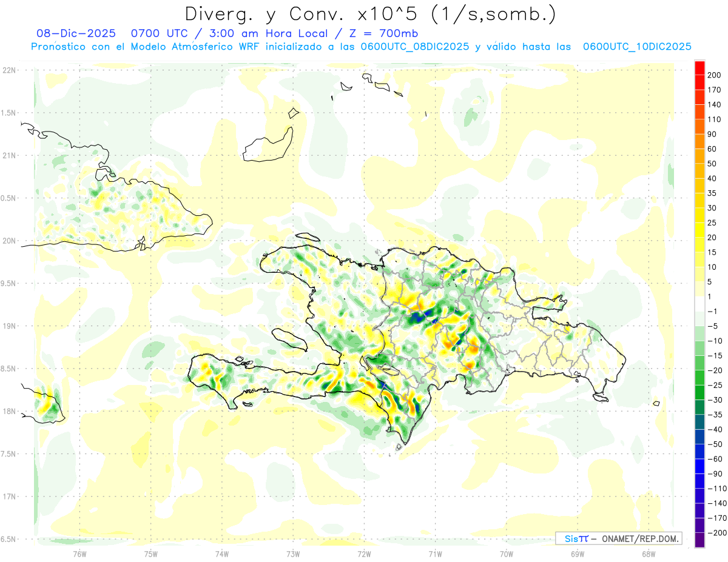Image resolution: width=728 pixels, height=562 pixels.
Task: Click the 18N latitude label
Action: click(8, 411)
